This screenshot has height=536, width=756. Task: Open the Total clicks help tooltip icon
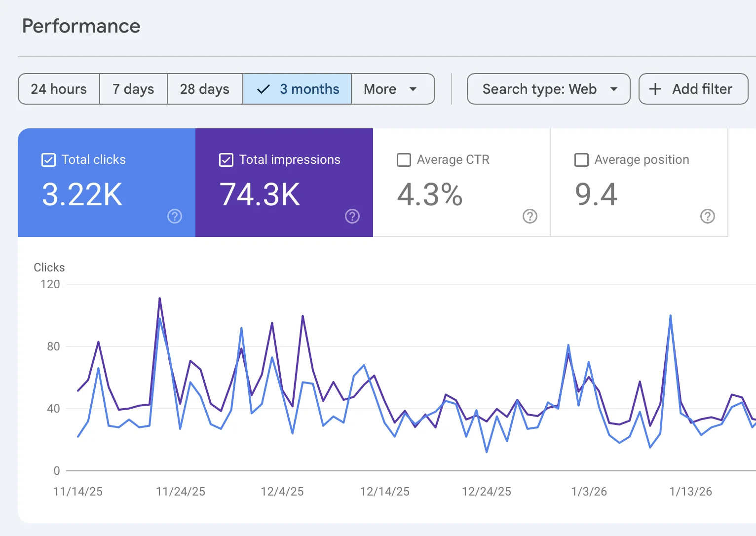(174, 216)
